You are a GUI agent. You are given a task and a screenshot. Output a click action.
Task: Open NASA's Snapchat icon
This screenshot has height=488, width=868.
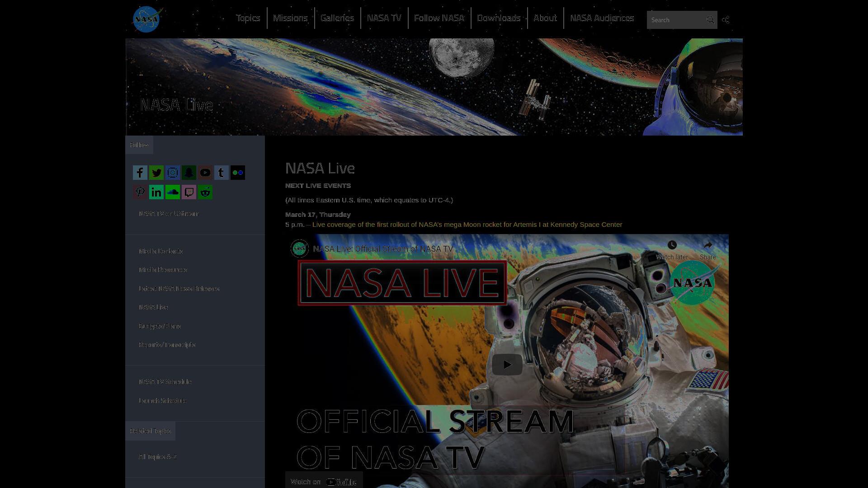pyautogui.click(x=189, y=173)
